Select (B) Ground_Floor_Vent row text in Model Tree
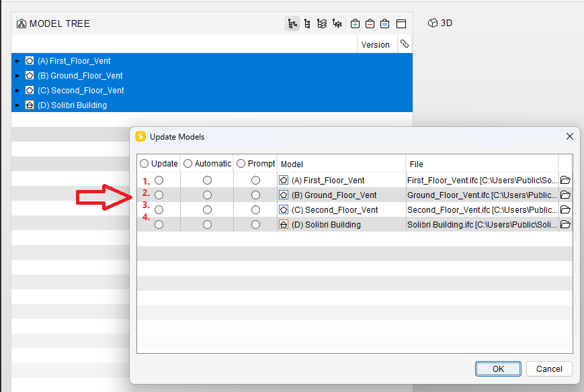This screenshot has height=392, width=584. 80,75
